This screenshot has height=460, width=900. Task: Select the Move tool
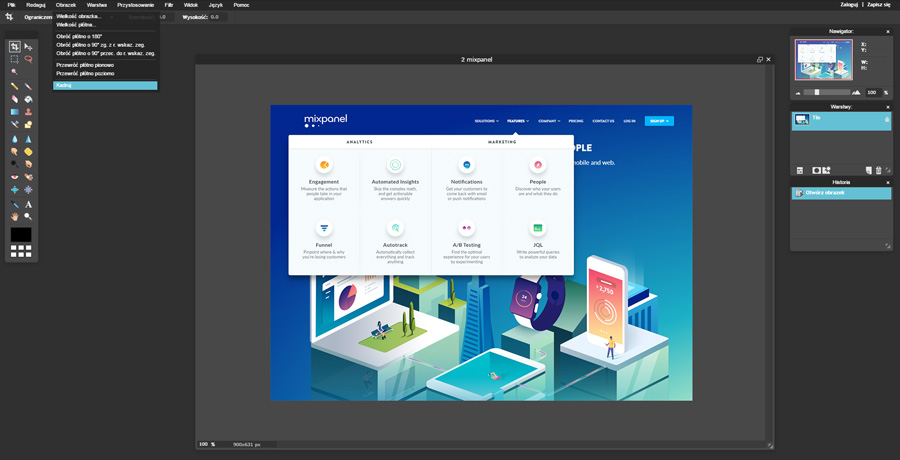click(x=28, y=47)
